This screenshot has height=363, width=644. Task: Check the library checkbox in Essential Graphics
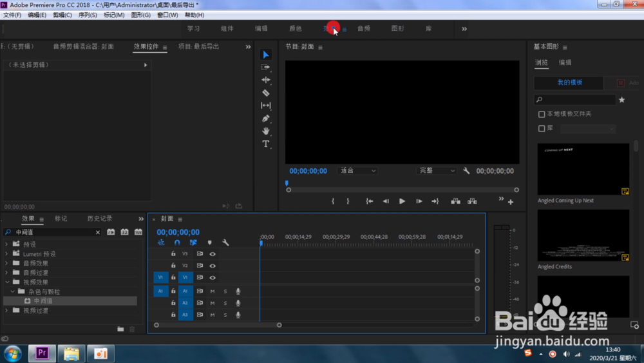[542, 128]
